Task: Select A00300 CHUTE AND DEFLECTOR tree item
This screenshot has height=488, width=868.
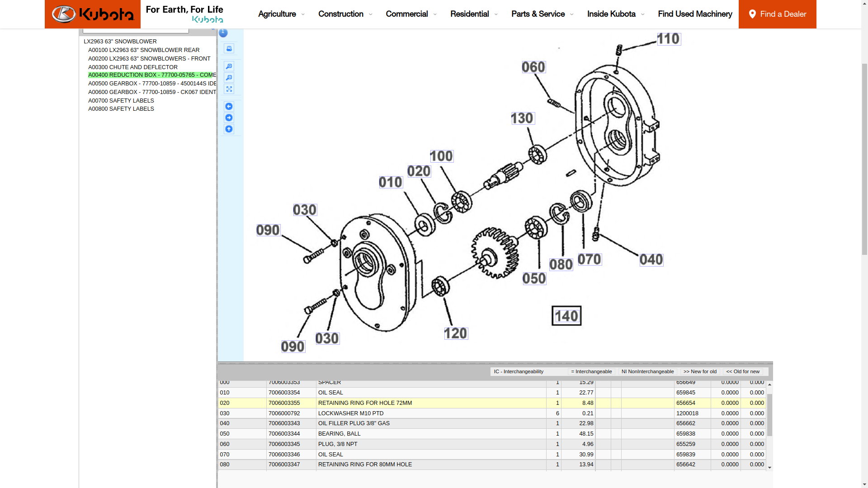Action: pos(133,67)
